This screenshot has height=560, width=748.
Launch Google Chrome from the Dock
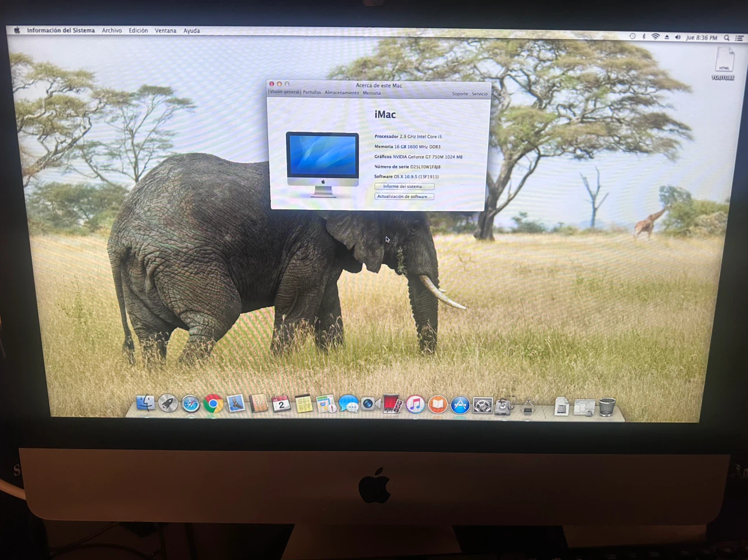click(213, 404)
